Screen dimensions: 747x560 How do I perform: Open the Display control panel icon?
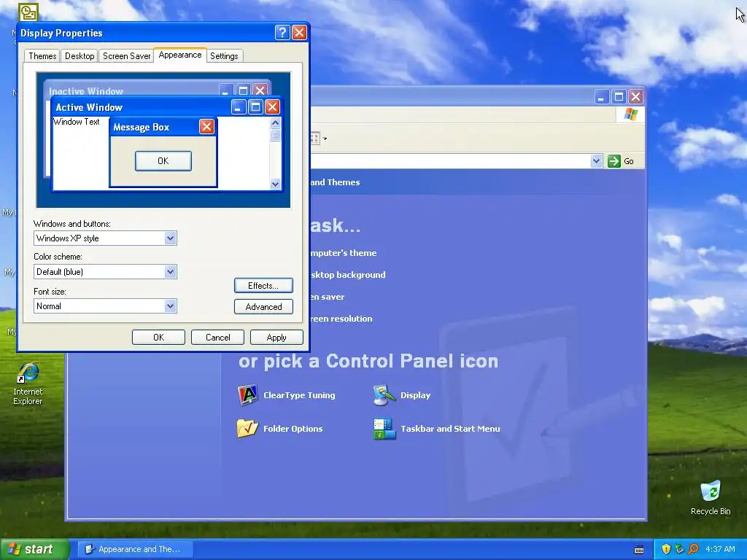click(x=384, y=395)
